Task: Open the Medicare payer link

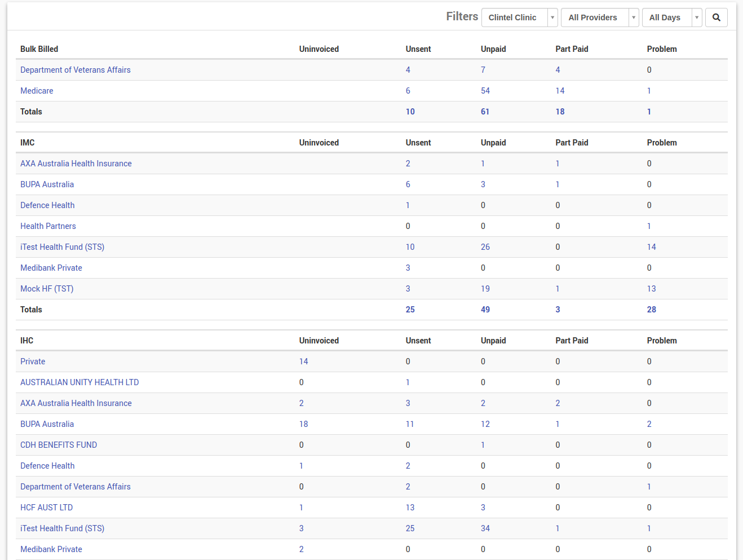Action: point(37,91)
